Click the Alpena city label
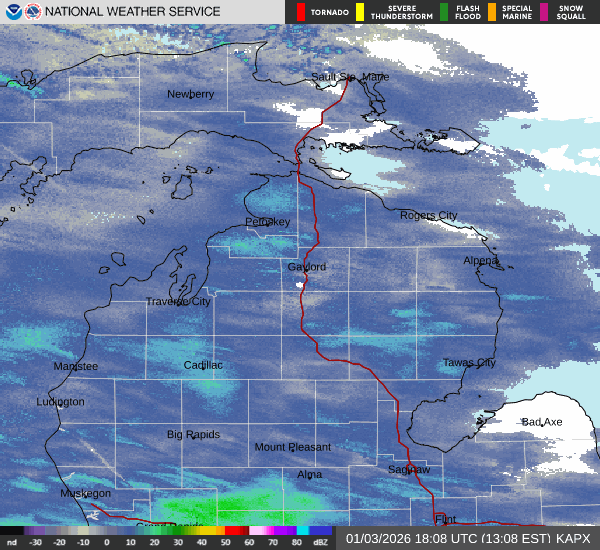 [x=480, y=261]
